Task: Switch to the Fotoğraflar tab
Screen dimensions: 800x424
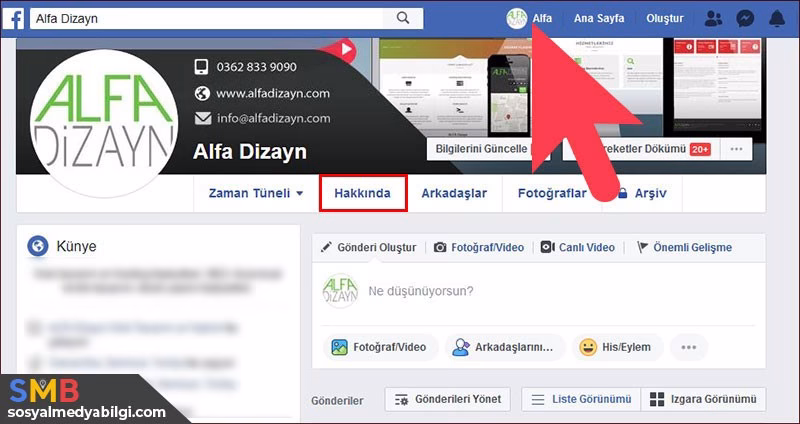Action: pyautogui.click(x=552, y=193)
